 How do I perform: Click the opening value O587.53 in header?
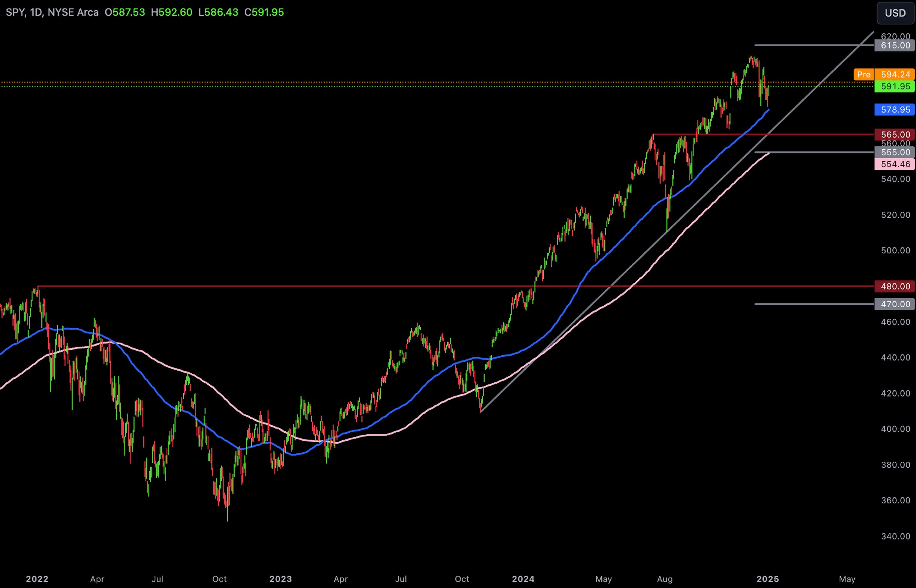pyautogui.click(x=125, y=12)
